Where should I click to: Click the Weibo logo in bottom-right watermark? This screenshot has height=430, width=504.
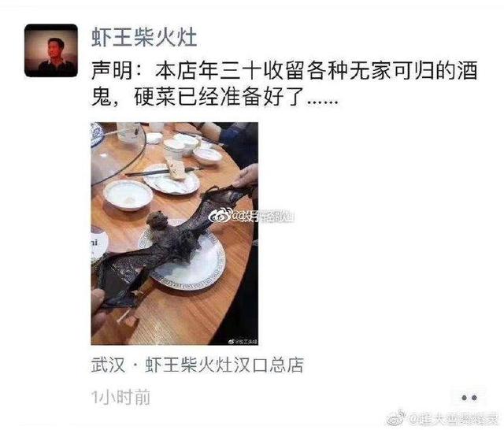(396, 417)
